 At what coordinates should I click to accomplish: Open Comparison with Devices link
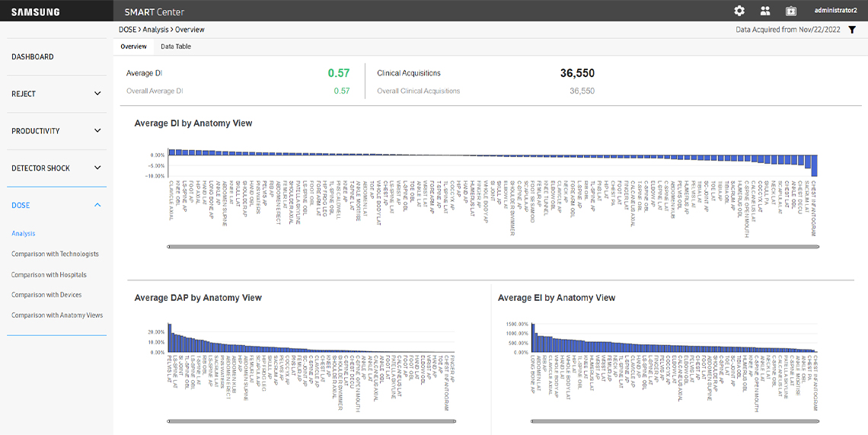(x=46, y=295)
